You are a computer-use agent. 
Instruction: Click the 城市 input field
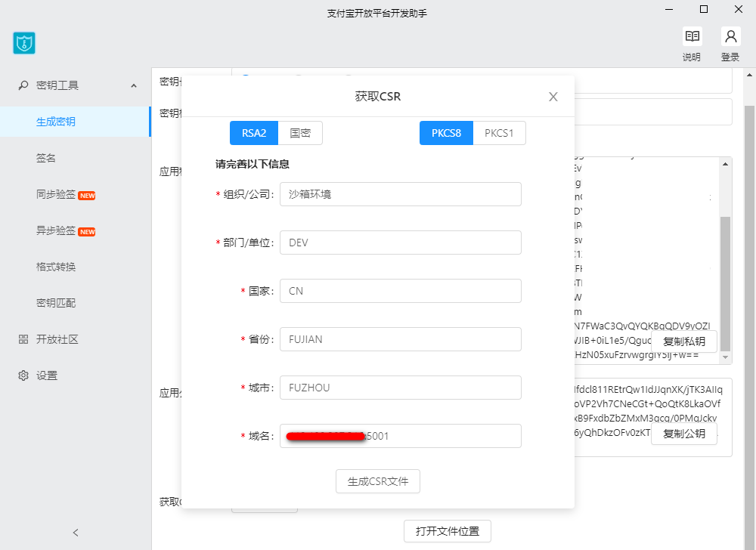401,388
